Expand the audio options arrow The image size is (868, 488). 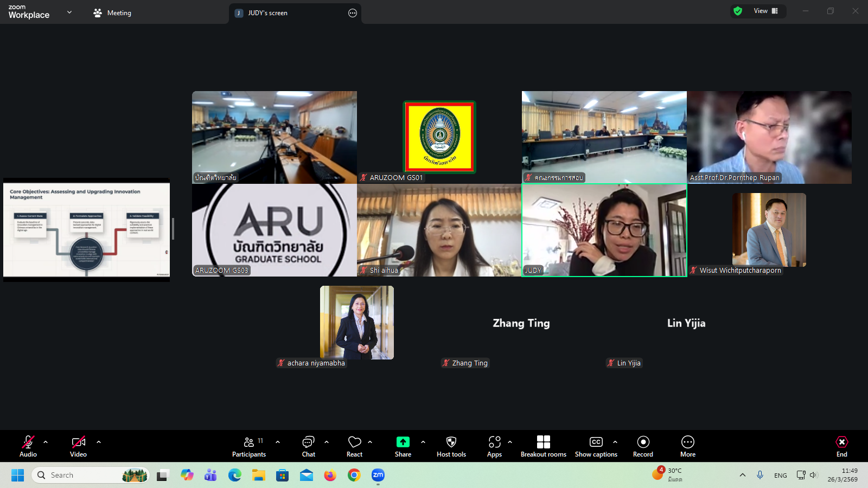46,442
